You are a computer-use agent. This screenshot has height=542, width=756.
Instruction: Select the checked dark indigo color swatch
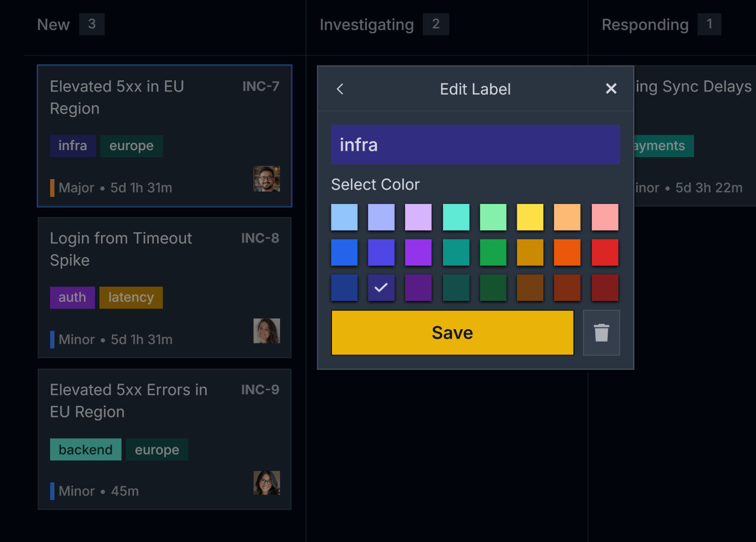(x=381, y=288)
